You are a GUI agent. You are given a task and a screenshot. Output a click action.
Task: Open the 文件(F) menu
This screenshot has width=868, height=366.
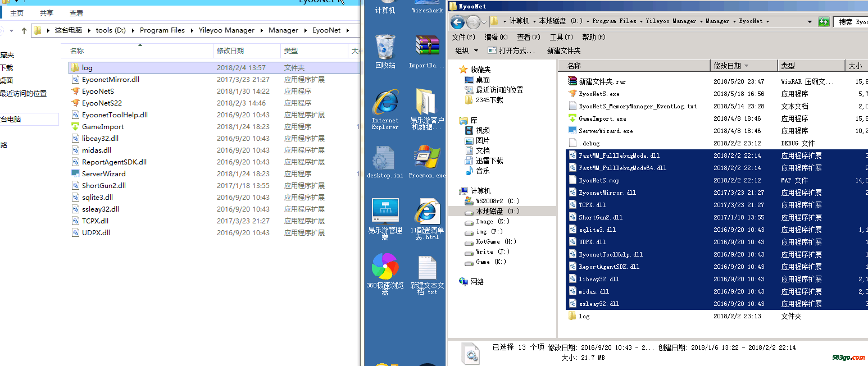coord(463,37)
